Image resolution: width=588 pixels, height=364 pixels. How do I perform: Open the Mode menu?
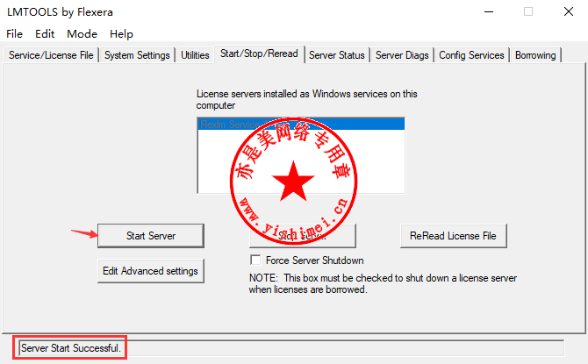(82, 33)
